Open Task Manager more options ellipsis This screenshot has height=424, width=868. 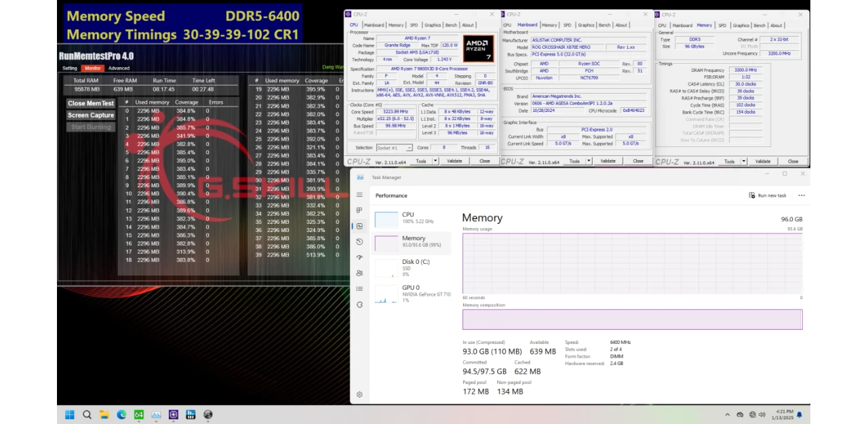tap(802, 195)
